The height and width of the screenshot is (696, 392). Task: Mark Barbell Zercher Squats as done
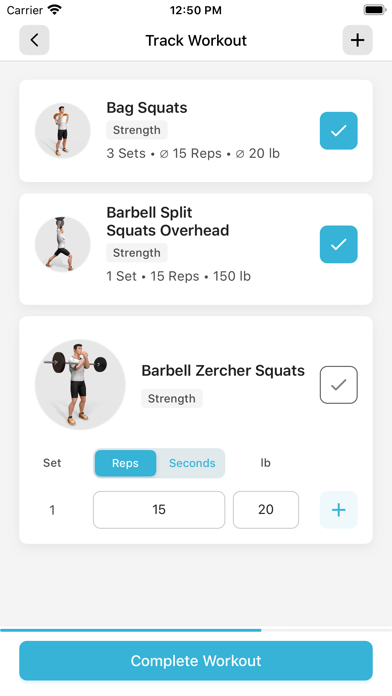[x=338, y=384]
